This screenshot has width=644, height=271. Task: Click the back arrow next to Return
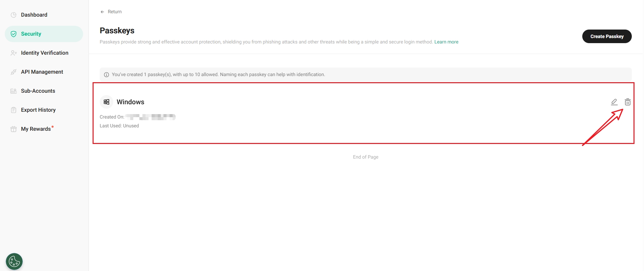pyautogui.click(x=102, y=12)
